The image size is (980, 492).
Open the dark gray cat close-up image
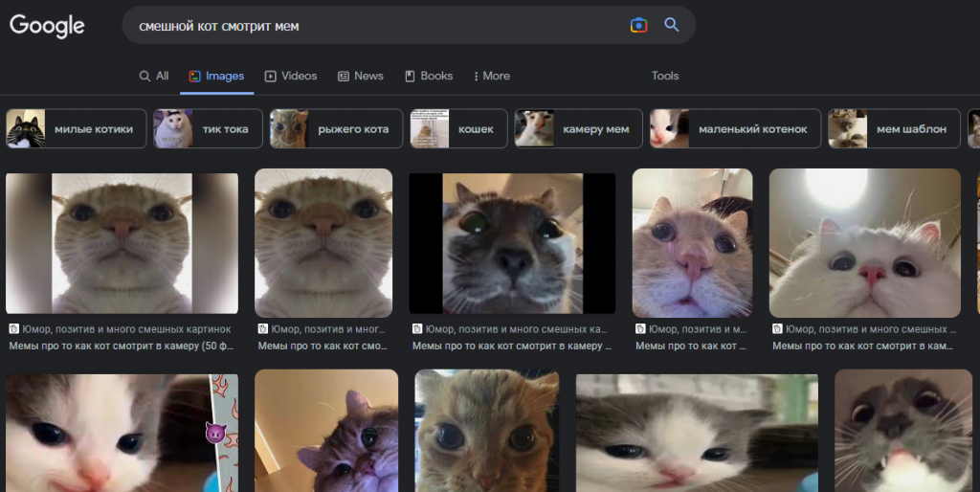[x=512, y=243]
